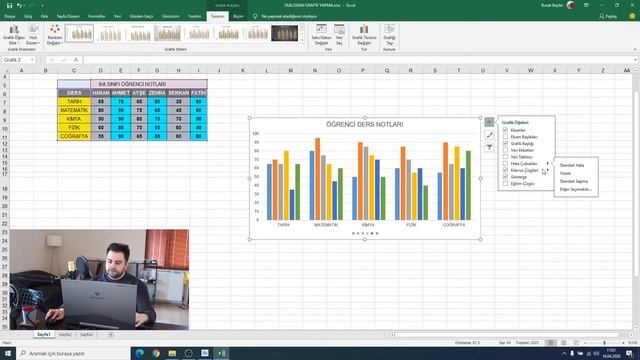Screen dimensions: 640x360
Task: Open Google Chrome from the taskbar
Action: (x=156, y=353)
